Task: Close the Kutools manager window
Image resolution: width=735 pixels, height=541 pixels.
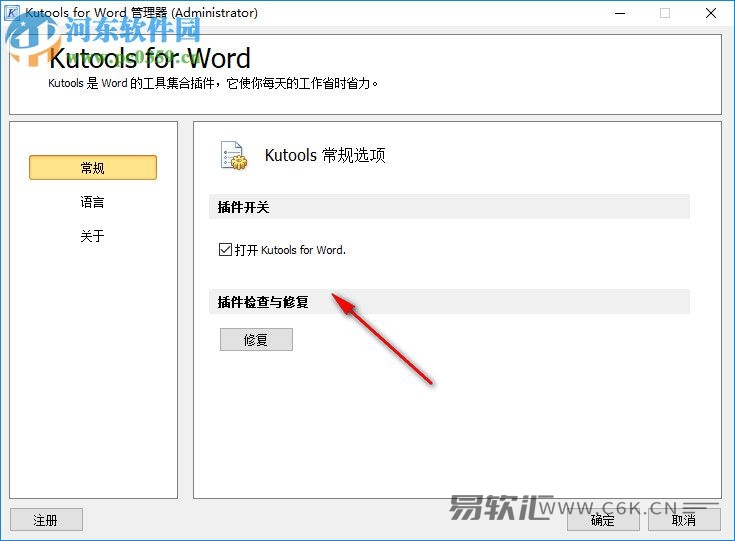Action: [x=711, y=13]
